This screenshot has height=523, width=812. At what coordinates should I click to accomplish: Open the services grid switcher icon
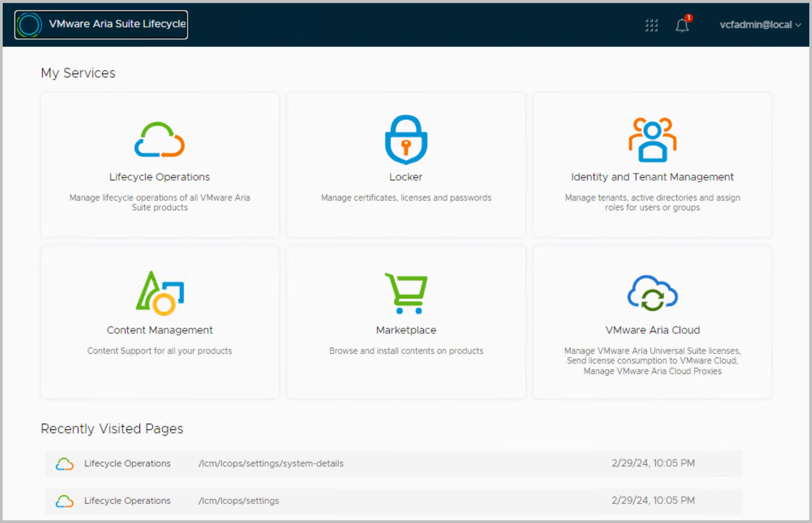(651, 25)
